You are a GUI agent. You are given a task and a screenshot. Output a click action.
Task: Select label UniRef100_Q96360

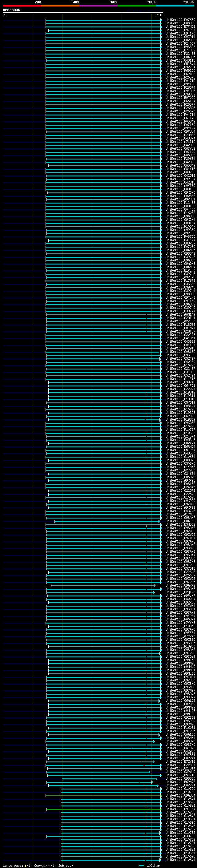point(180,779)
